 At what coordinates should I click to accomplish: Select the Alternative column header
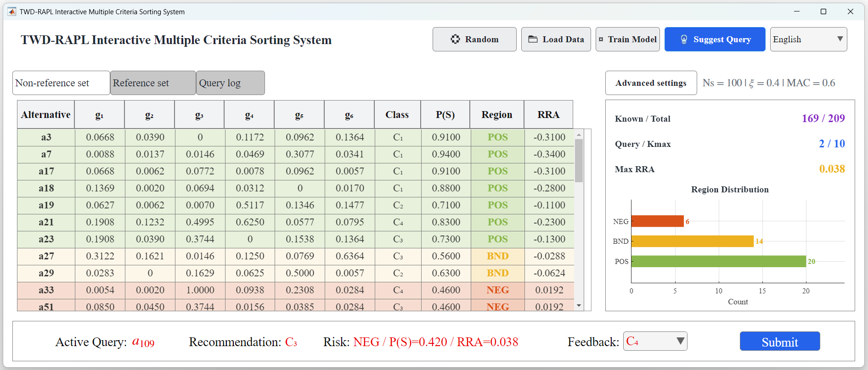tap(46, 114)
